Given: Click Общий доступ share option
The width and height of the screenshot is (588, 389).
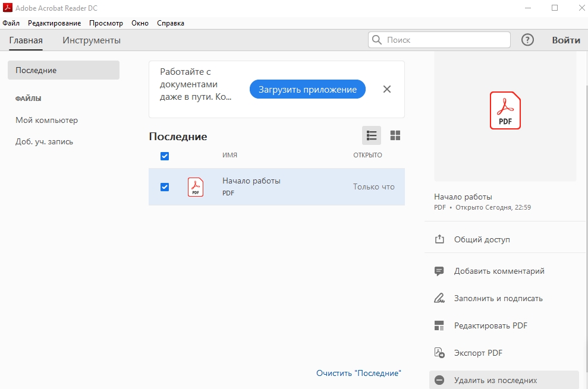Looking at the screenshot, I should pyautogui.click(x=482, y=239).
